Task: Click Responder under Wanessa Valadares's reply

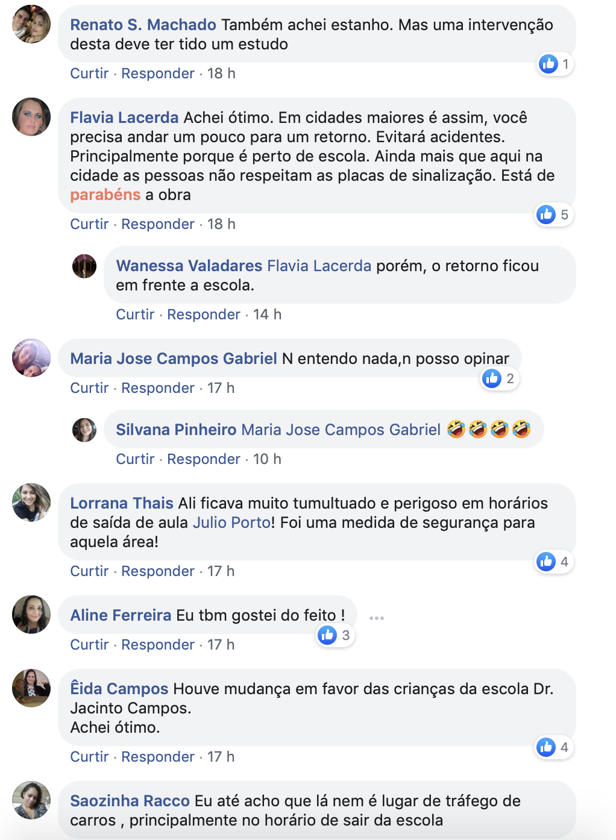Action: pyautogui.click(x=204, y=315)
